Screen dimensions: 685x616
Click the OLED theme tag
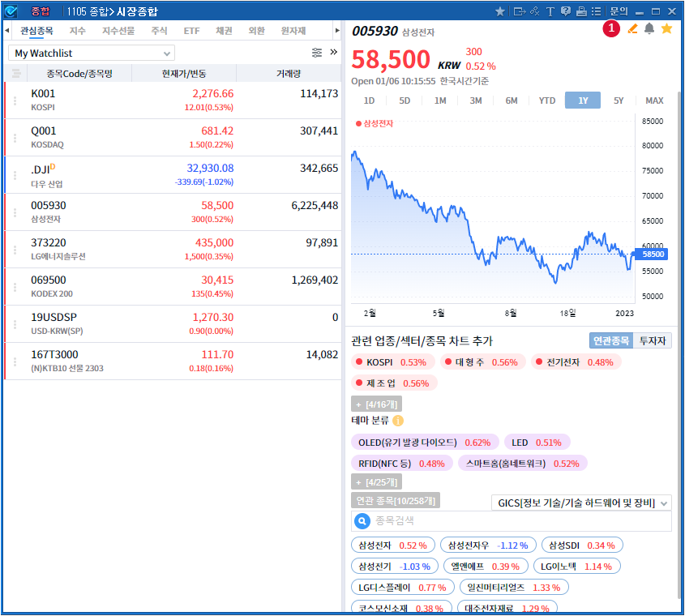[x=425, y=443]
